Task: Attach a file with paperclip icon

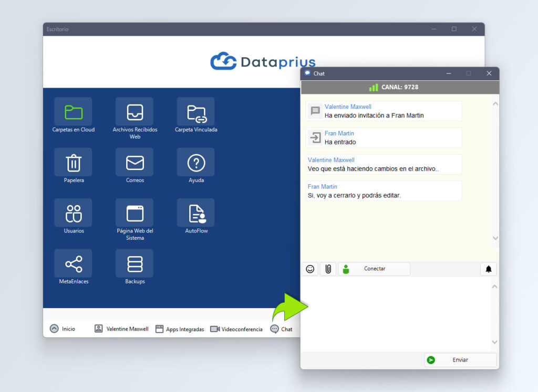Action: point(328,269)
